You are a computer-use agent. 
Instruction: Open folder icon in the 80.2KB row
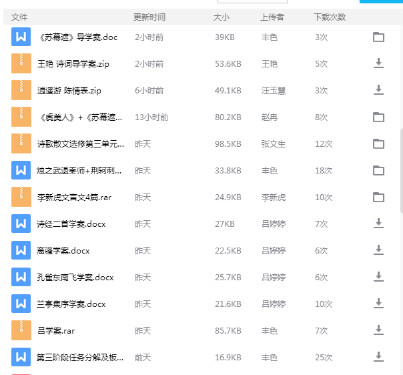378,117
